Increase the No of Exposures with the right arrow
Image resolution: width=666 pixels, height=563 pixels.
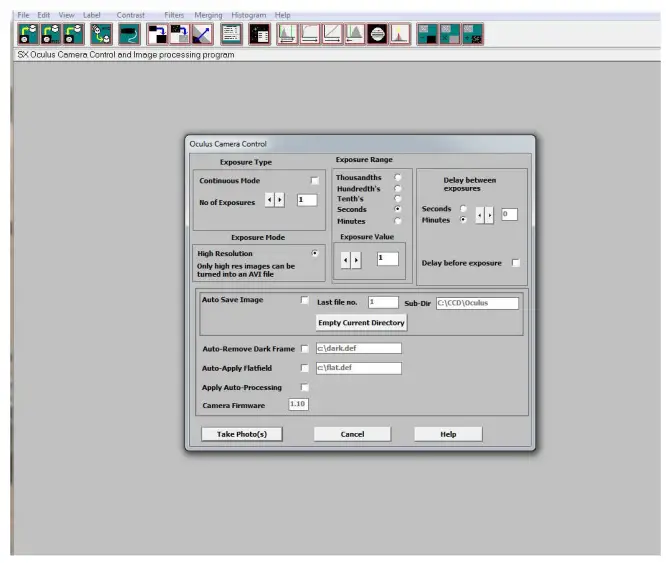click(280, 200)
